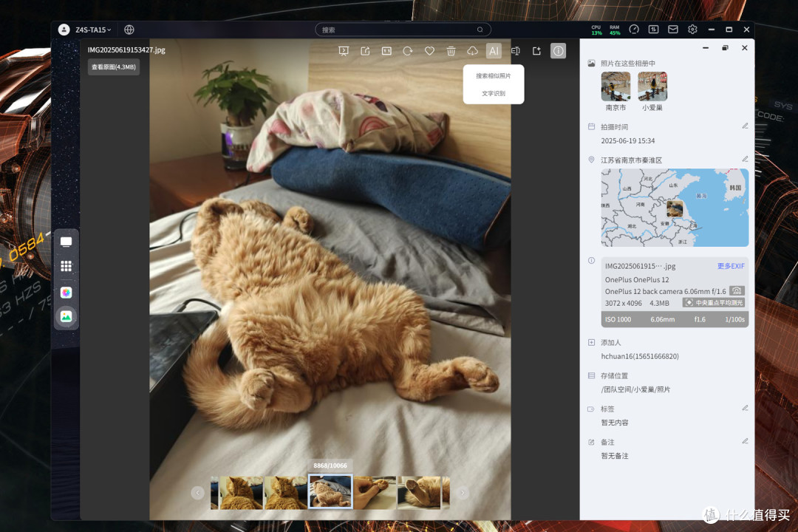Open the user avatar icon
This screenshot has width=798, height=532.
[x=64, y=30]
